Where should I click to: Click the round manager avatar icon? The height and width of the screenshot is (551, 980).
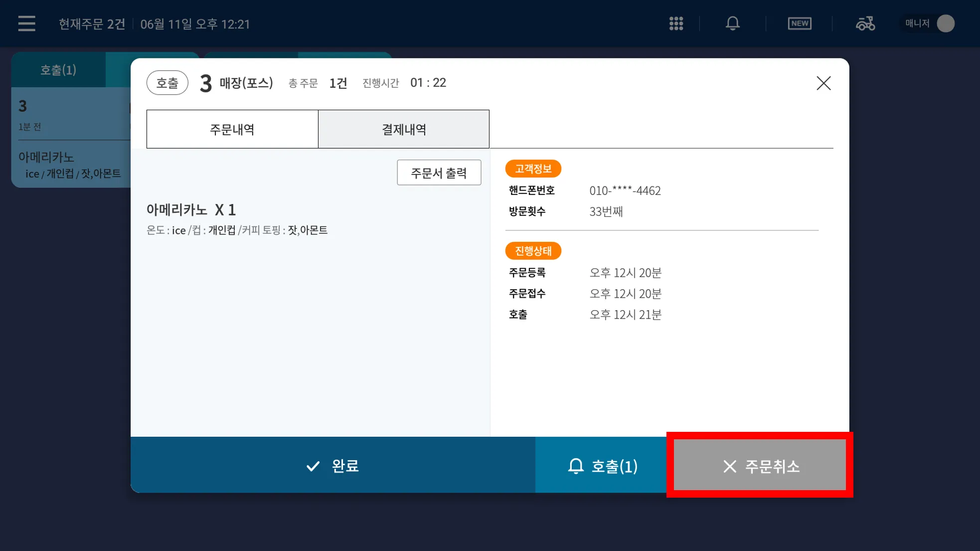point(946,23)
